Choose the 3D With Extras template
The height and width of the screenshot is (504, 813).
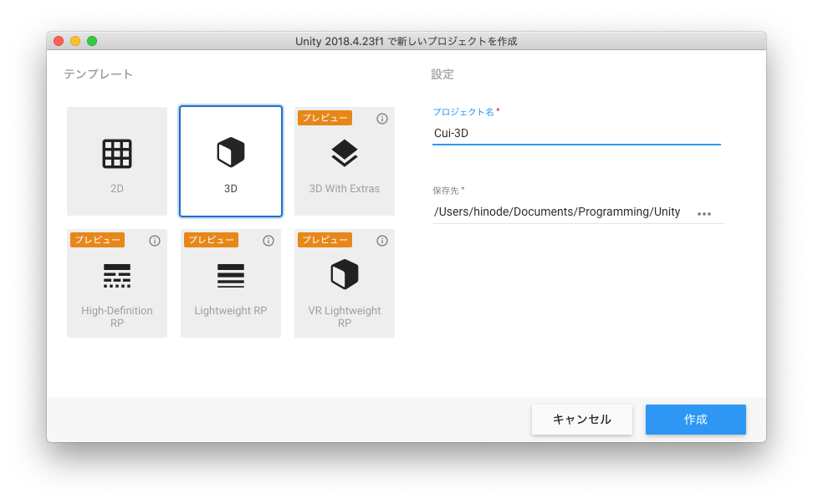click(x=345, y=161)
